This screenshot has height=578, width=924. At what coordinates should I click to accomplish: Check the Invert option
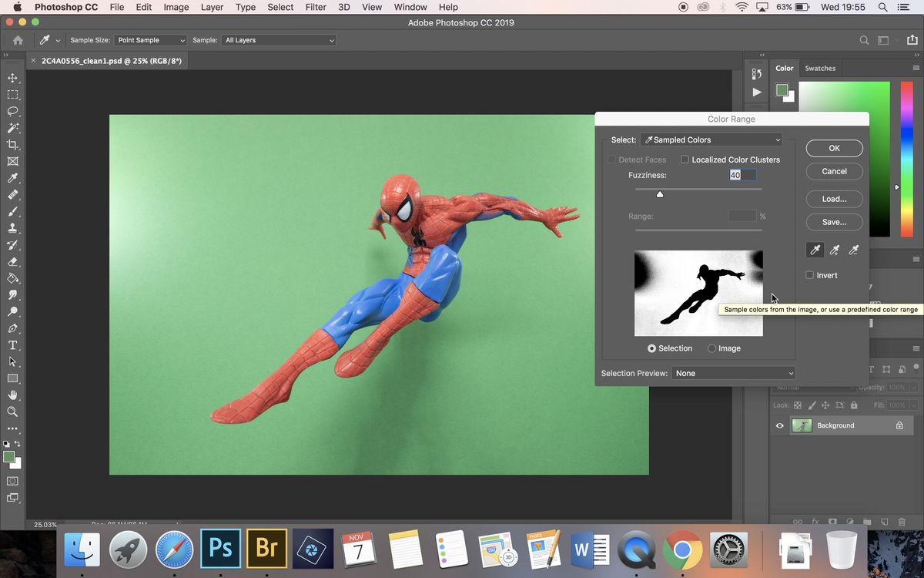(x=810, y=274)
